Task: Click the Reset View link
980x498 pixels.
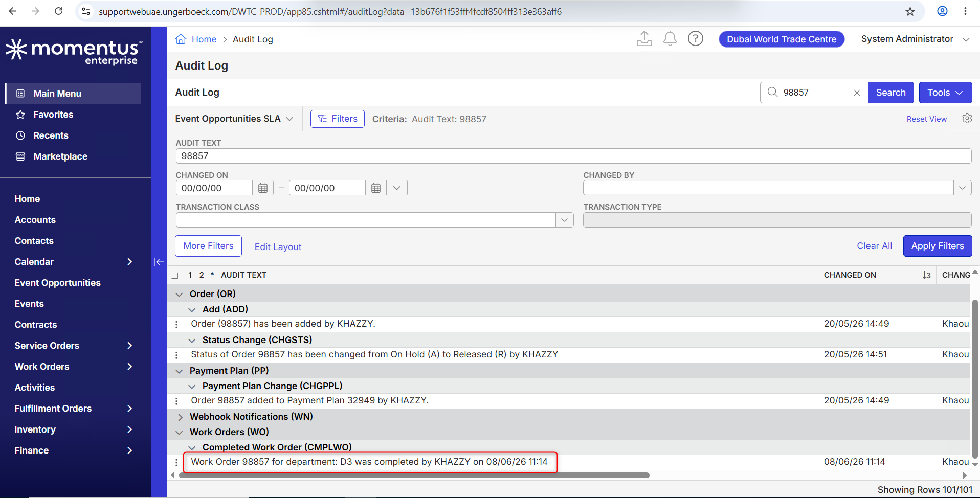Action: 927,119
